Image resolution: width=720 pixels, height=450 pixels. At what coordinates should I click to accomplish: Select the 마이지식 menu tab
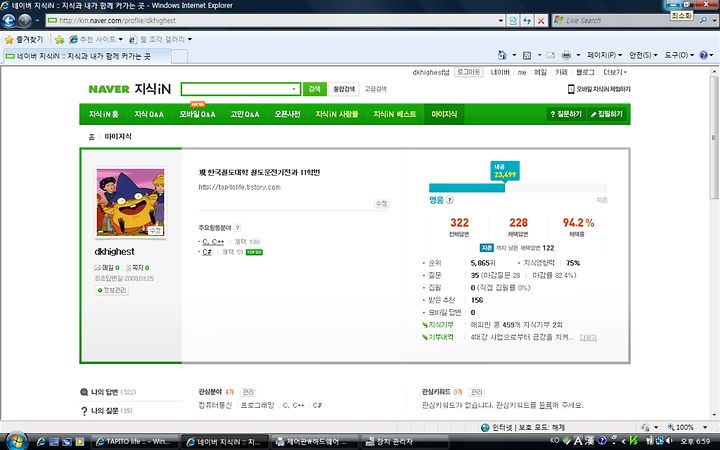(x=444, y=114)
